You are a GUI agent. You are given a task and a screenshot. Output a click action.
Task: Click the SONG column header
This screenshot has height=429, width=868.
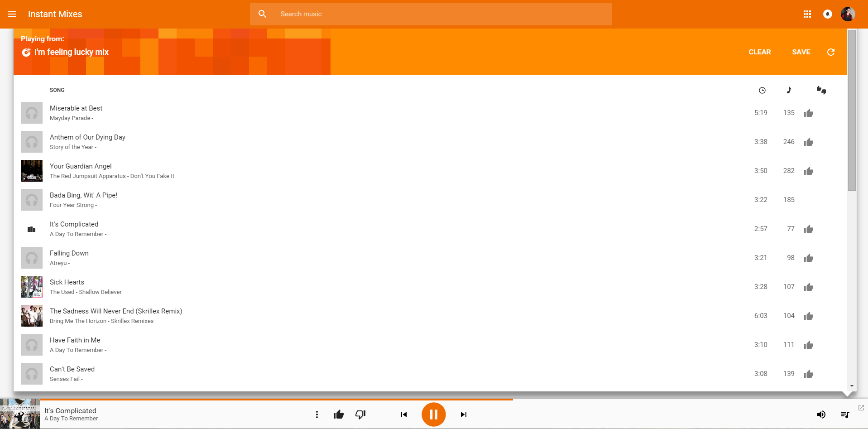tap(57, 90)
